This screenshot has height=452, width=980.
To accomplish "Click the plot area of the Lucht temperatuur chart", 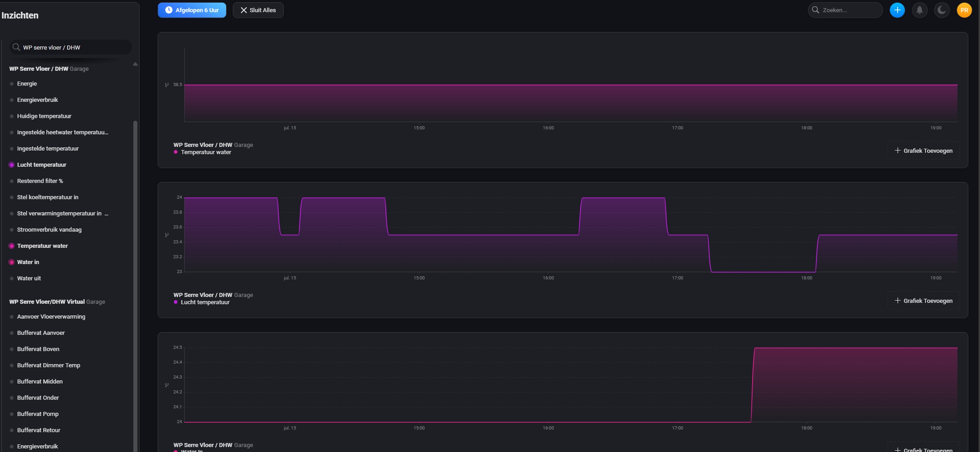I will (x=571, y=235).
